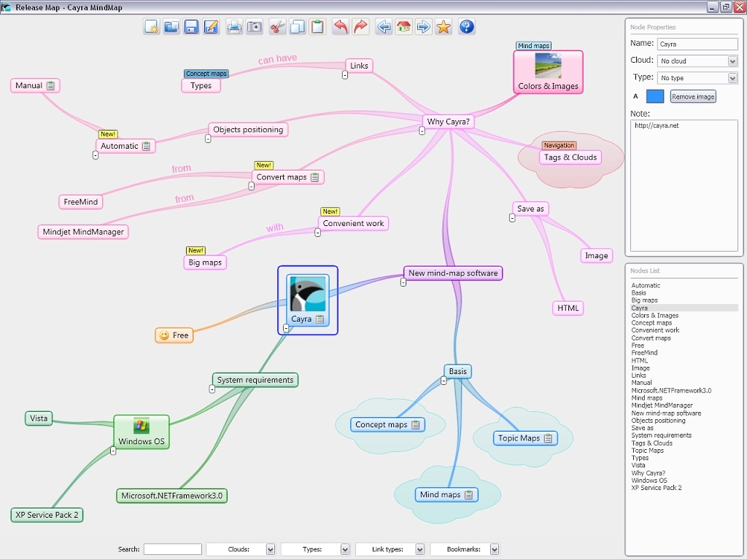Click the note icon on Convert maps node
Viewport: 747px width, 560px height.
(x=314, y=177)
